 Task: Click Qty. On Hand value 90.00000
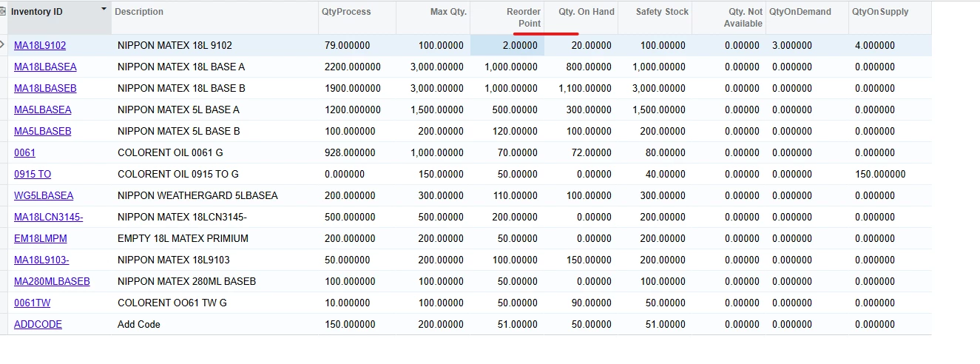(592, 303)
